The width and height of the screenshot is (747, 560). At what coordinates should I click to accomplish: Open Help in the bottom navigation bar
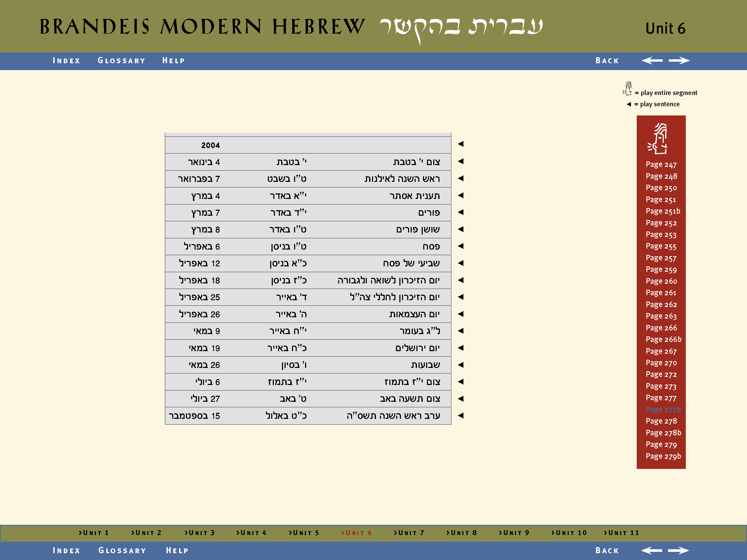(177, 551)
